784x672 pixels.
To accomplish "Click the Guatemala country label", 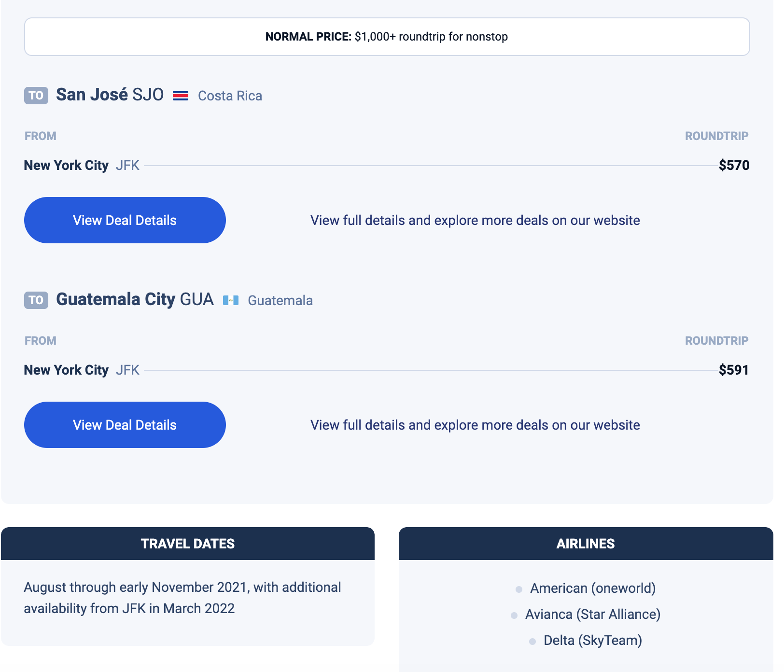I will 280,300.
